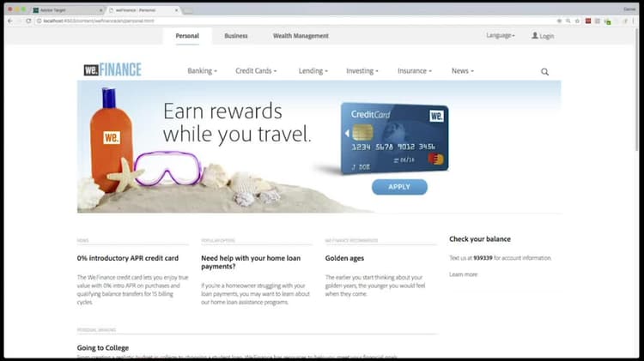Open the Language dropdown
Screen dimensions: 644x361
(x=501, y=36)
